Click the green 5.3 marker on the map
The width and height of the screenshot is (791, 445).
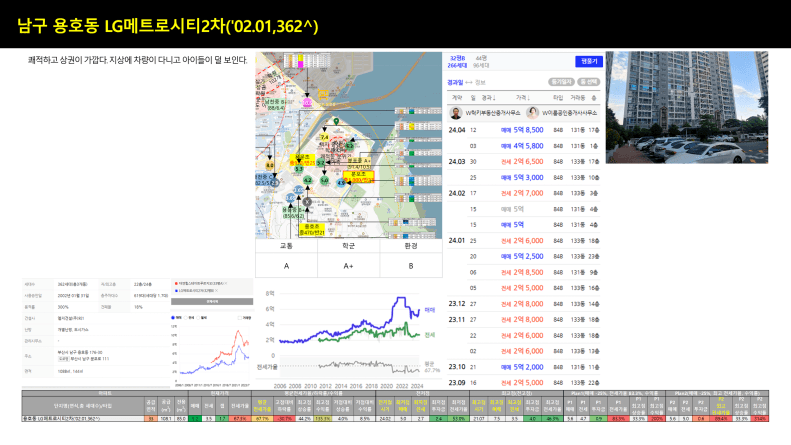tap(299, 169)
